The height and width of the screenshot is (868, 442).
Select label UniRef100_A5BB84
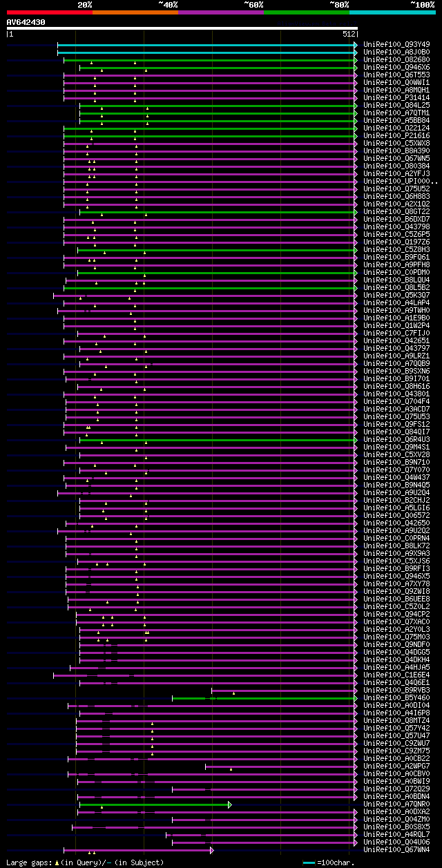pos(396,121)
